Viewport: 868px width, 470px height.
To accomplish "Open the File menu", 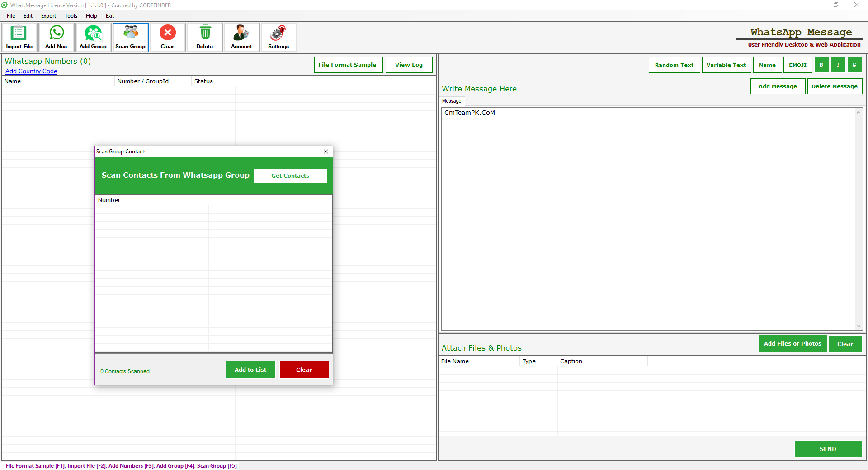I will tap(11, 16).
